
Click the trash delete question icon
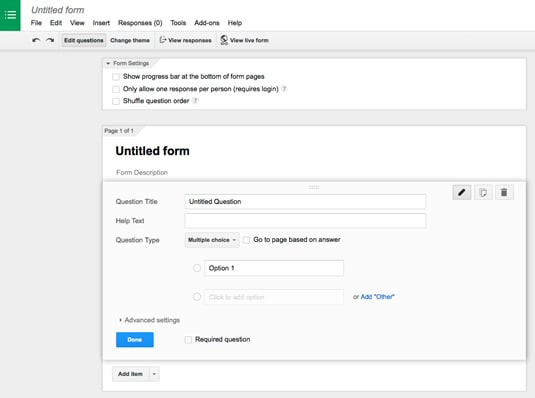(x=504, y=193)
